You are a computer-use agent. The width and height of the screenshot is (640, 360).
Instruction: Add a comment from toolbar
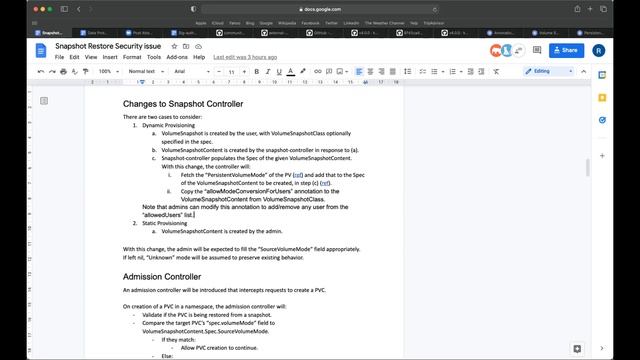pyautogui.click(x=329, y=71)
